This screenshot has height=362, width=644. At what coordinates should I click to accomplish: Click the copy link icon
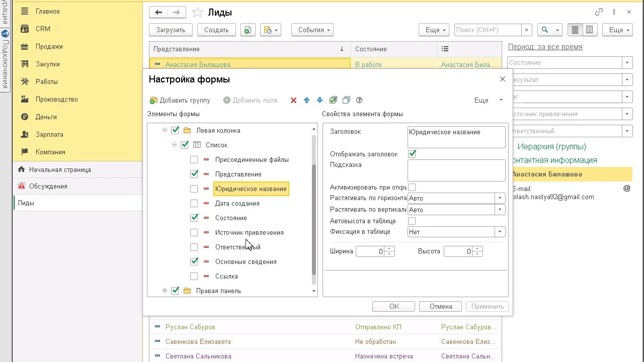coord(599,12)
